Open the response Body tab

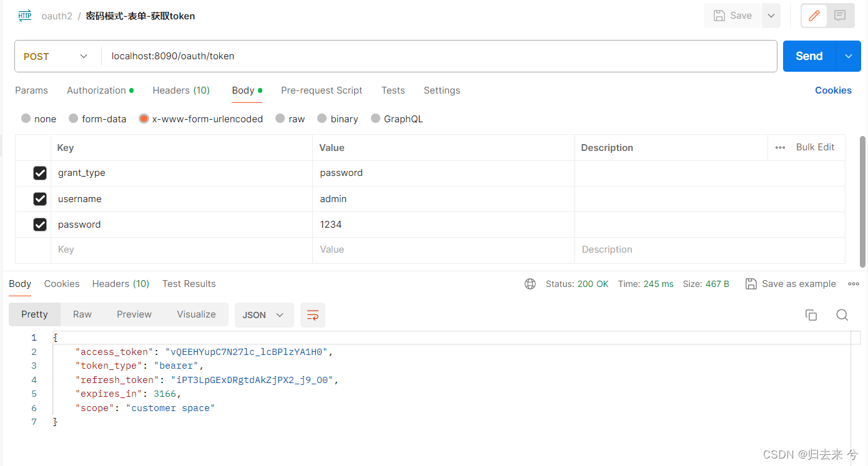pos(20,284)
